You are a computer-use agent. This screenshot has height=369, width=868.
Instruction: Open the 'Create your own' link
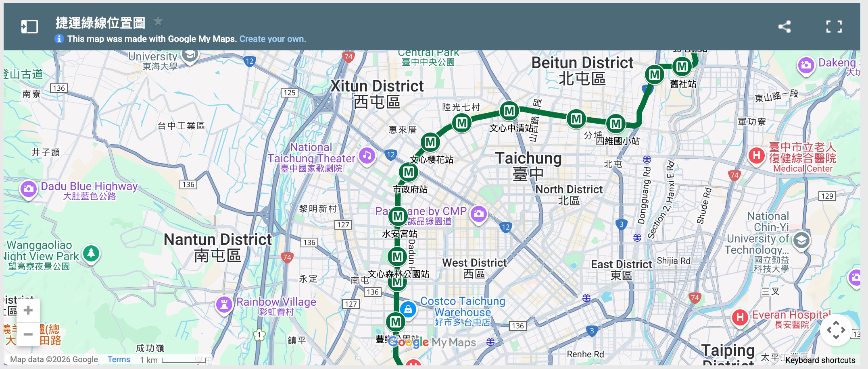pyautogui.click(x=273, y=39)
